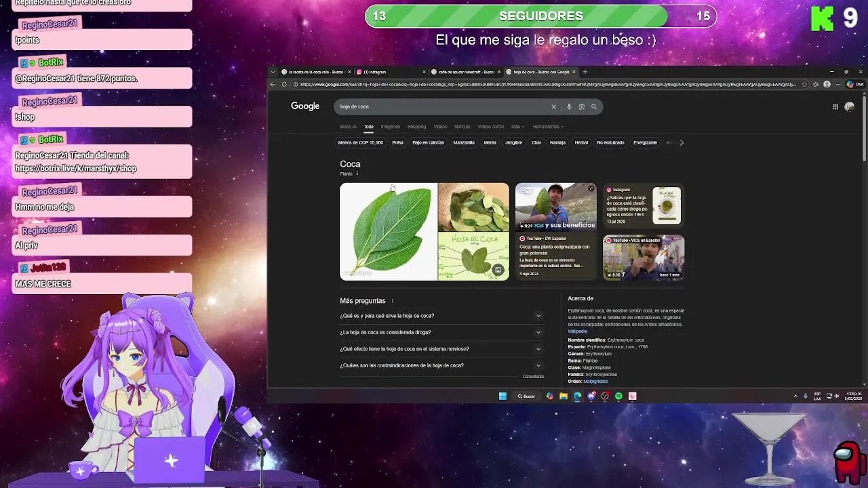Switch to 'la receta de la coca cola' tab

tap(315, 72)
